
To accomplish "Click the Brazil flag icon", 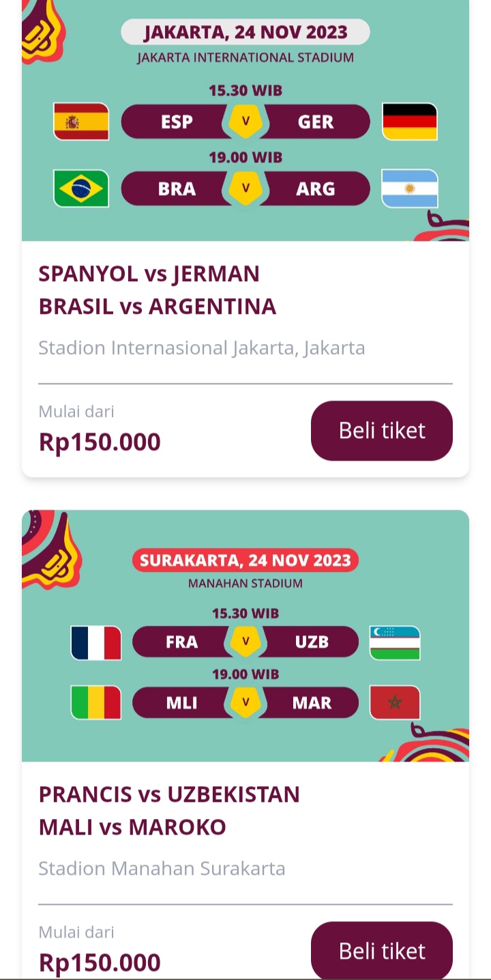I will [x=81, y=188].
